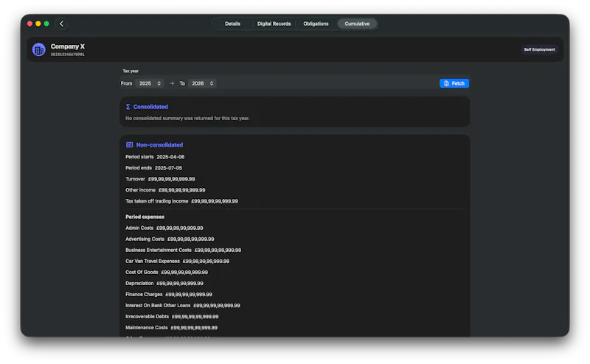The height and width of the screenshot is (364, 590).
Task: Click the Non-consolidated heading
Action: (159, 144)
